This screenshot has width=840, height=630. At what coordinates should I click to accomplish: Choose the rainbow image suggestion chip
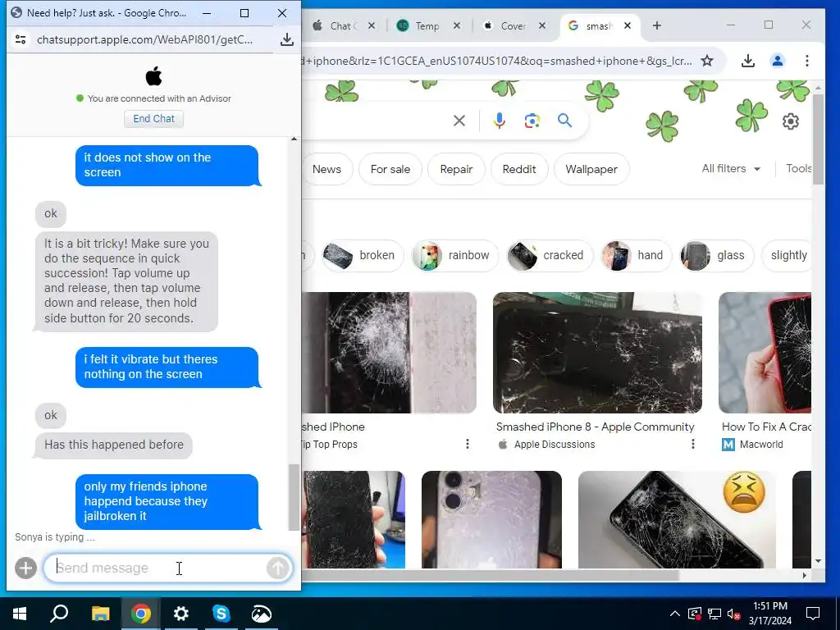pyautogui.click(x=454, y=256)
